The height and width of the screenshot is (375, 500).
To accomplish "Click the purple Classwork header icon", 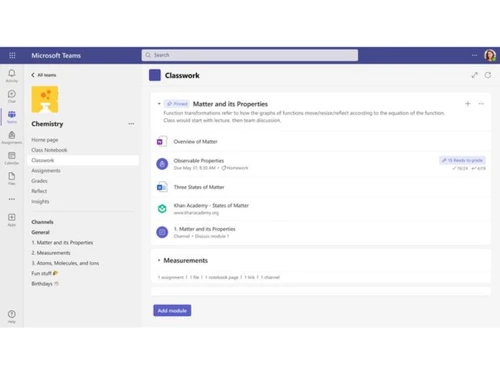I will (x=155, y=75).
